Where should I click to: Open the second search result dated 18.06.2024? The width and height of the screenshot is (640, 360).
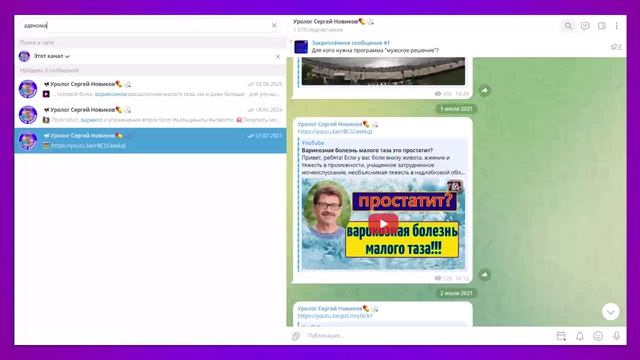click(150, 115)
